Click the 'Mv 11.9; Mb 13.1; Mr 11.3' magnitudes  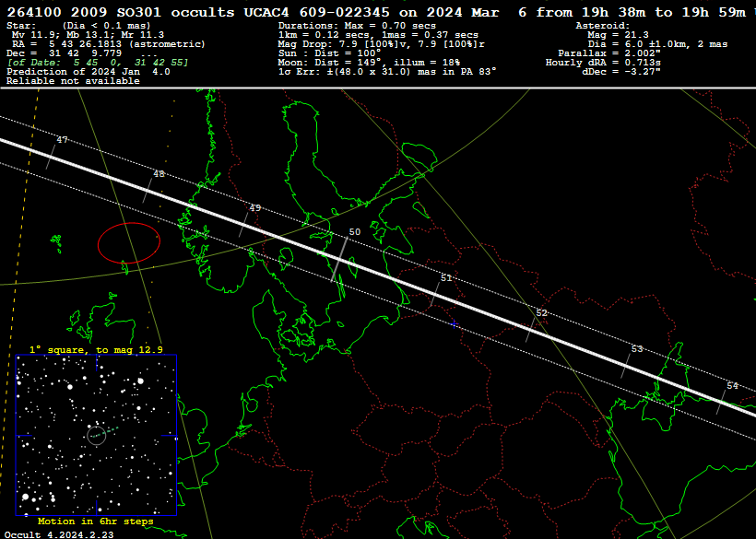[x=88, y=35]
